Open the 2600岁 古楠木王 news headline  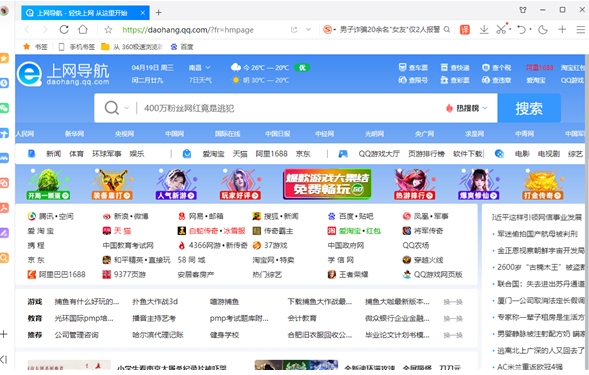coord(541,267)
